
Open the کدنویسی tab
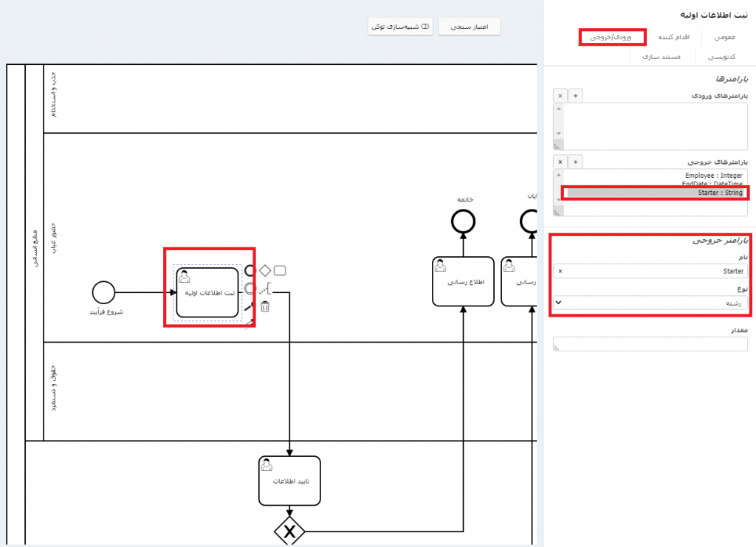click(721, 56)
